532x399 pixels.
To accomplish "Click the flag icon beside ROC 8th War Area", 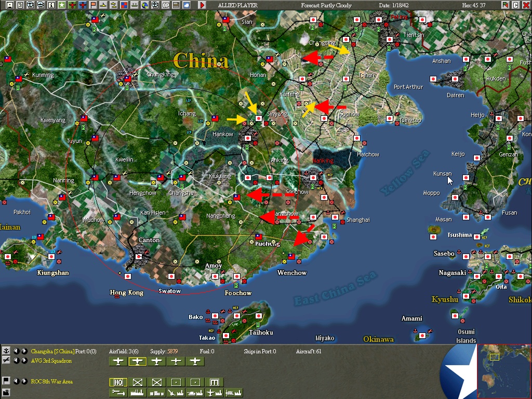I will point(6,381).
